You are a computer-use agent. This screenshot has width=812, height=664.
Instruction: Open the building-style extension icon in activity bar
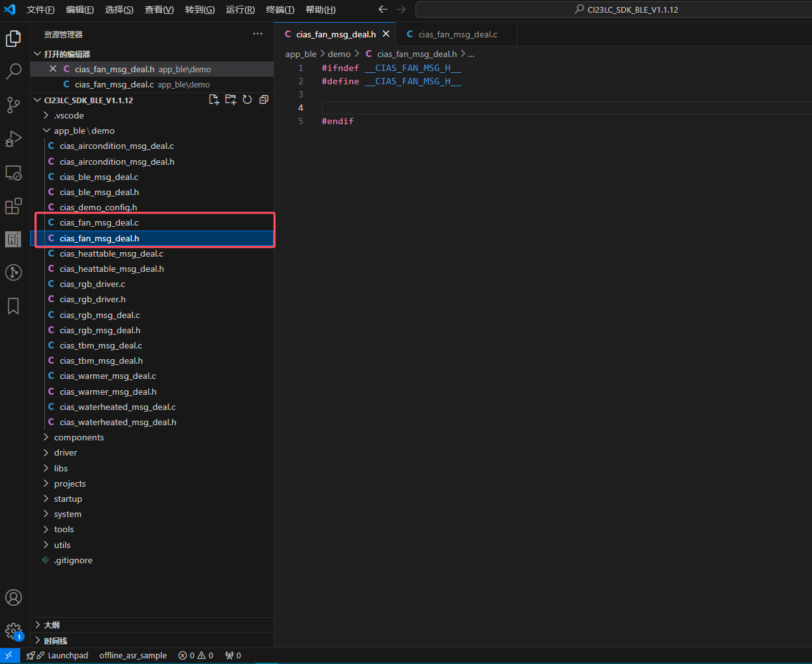[13, 239]
